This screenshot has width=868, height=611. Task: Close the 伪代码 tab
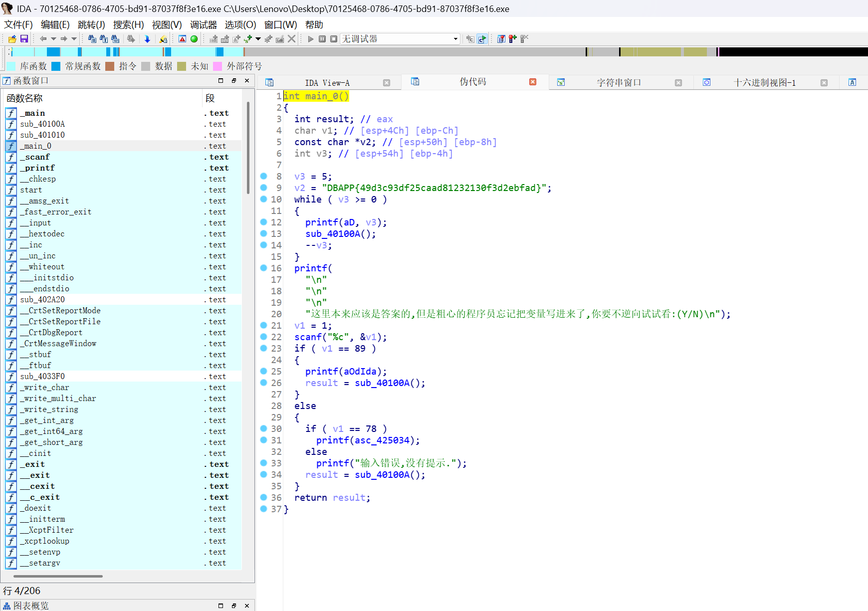click(x=533, y=82)
